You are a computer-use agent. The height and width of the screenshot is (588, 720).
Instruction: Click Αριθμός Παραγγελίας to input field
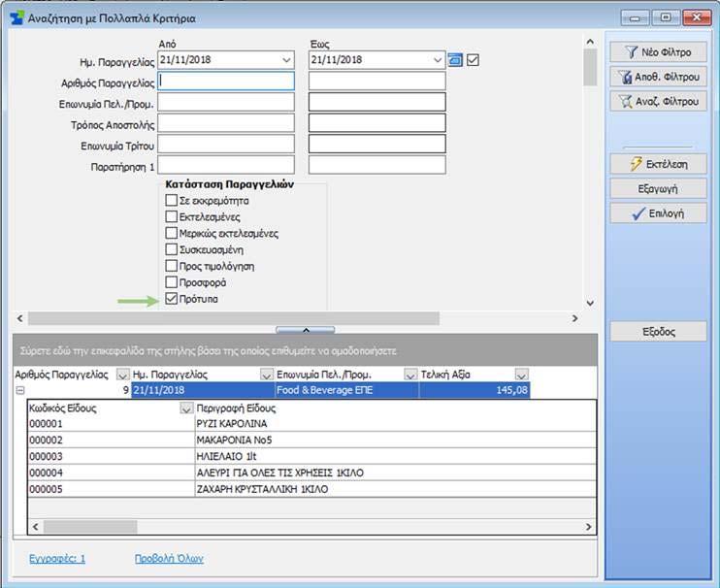(x=377, y=82)
